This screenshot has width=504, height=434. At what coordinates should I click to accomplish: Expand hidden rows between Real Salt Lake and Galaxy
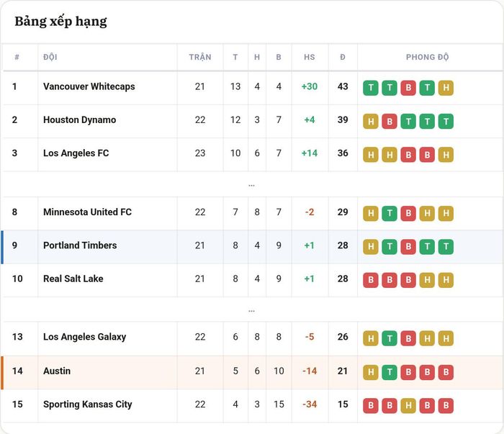(x=252, y=311)
